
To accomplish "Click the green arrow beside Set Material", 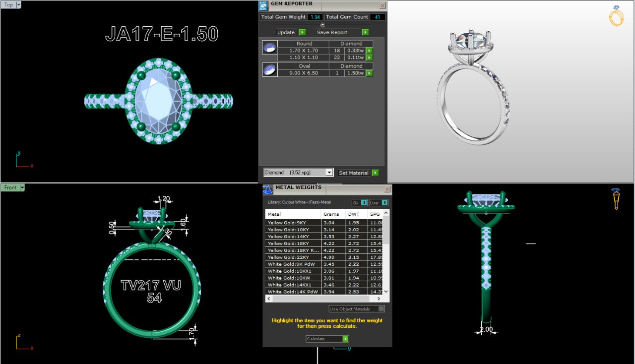I will coord(375,173).
